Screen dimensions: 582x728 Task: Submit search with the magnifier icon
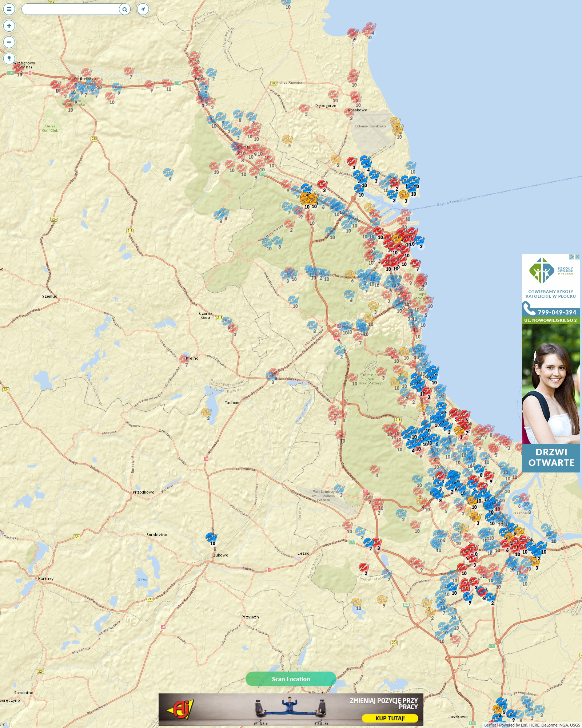click(125, 9)
